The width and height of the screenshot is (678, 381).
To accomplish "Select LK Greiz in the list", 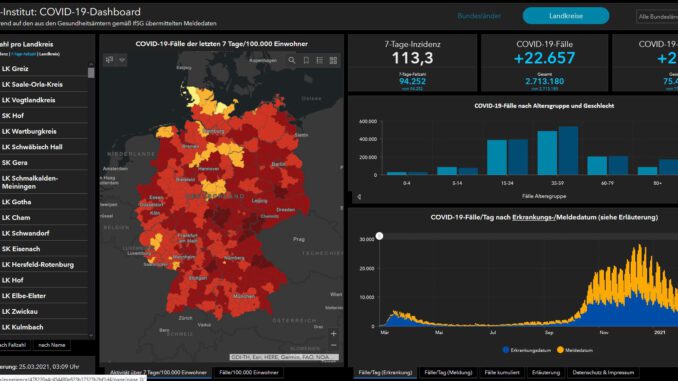I will (44, 69).
